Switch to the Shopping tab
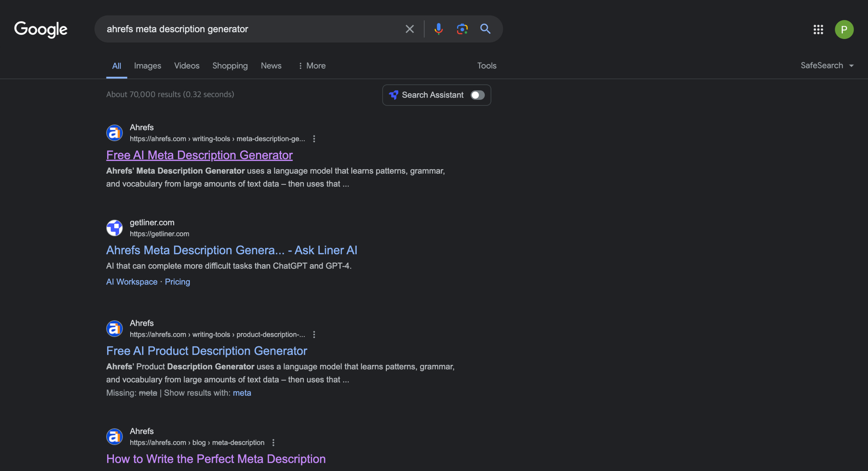The height and width of the screenshot is (471, 868). (x=230, y=66)
